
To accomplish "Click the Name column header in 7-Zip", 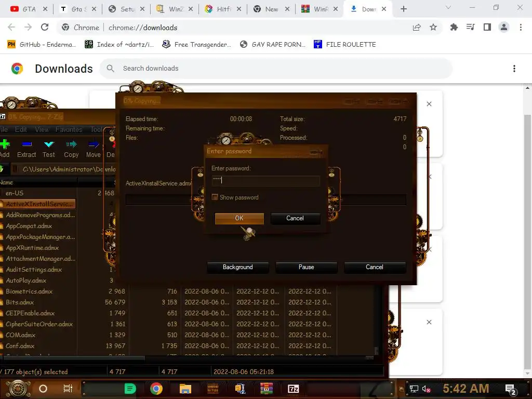I will point(38,182).
